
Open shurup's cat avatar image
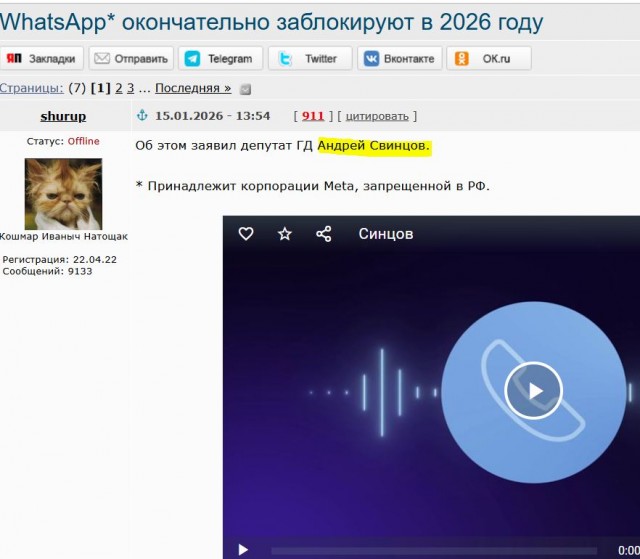pos(63,194)
